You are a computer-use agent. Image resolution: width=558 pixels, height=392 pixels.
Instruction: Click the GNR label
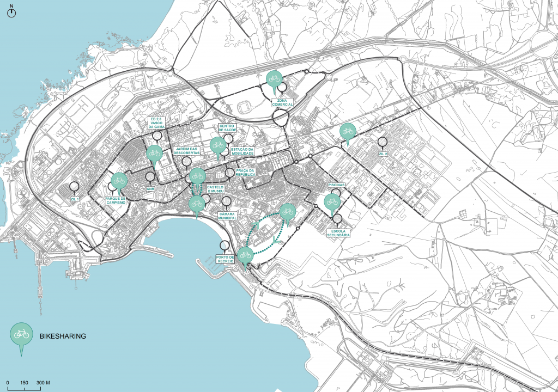pyautogui.click(x=150, y=189)
